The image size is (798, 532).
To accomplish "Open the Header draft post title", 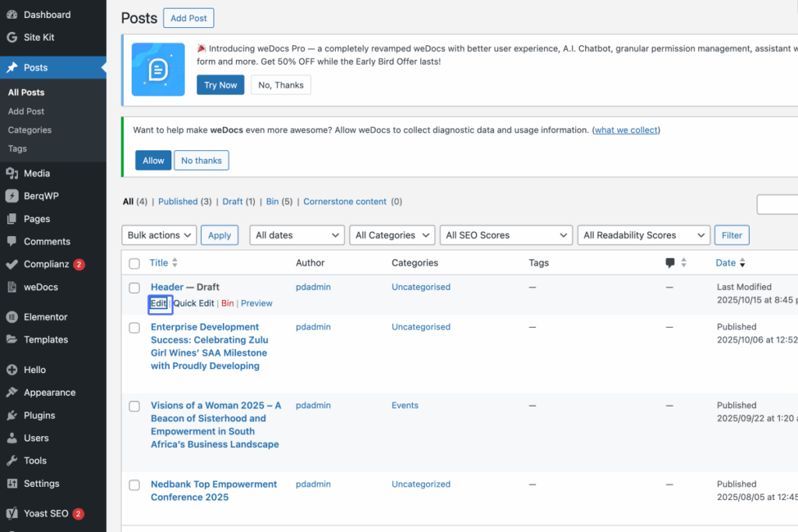I will click(x=167, y=287).
